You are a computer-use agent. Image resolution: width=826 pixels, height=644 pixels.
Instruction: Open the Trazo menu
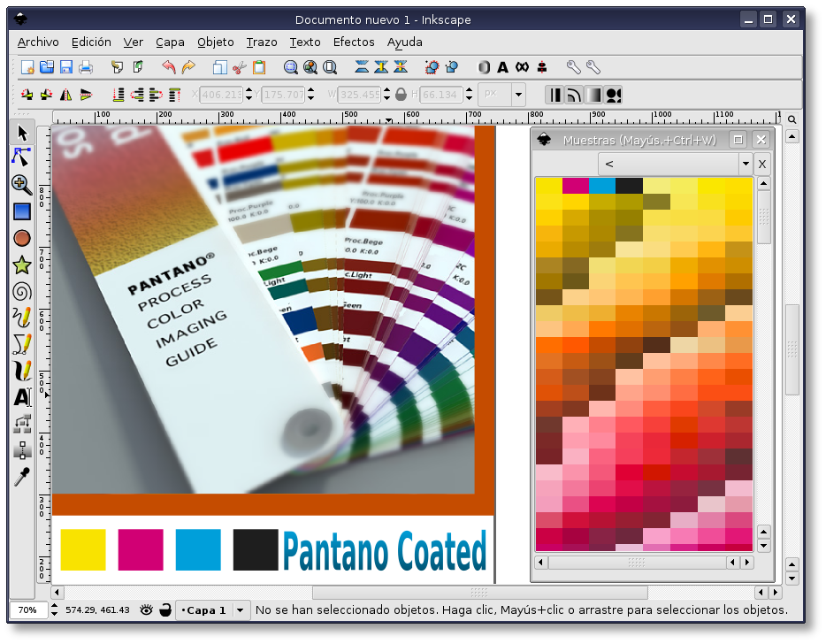261,42
